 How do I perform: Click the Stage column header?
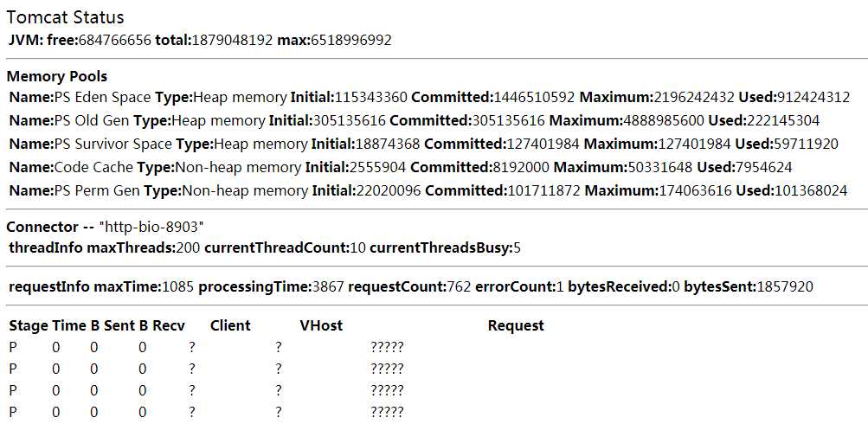coord(29,325)
